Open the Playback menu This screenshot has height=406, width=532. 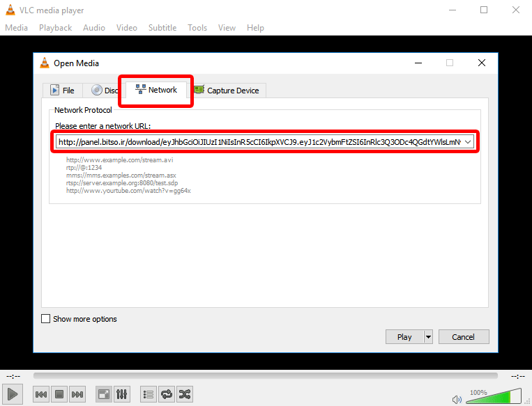tap(55, 28)
